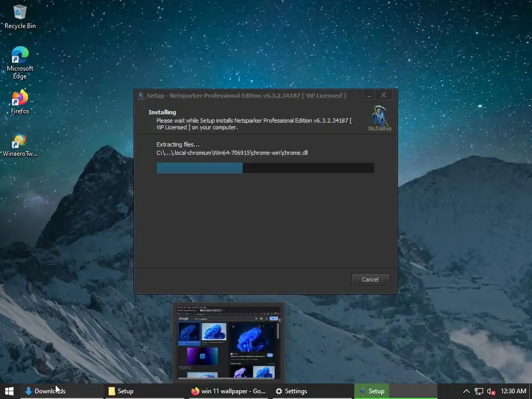The width and height of the screenshot is (532, 399).
Task: Click the 'Installing' heading text
Action: click(162, 112)
